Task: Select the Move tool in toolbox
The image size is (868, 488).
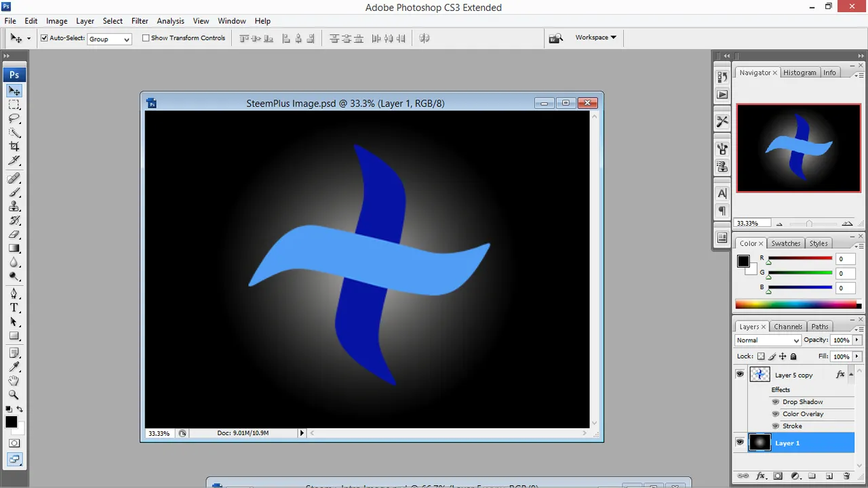Action: [x=14, y=91]
